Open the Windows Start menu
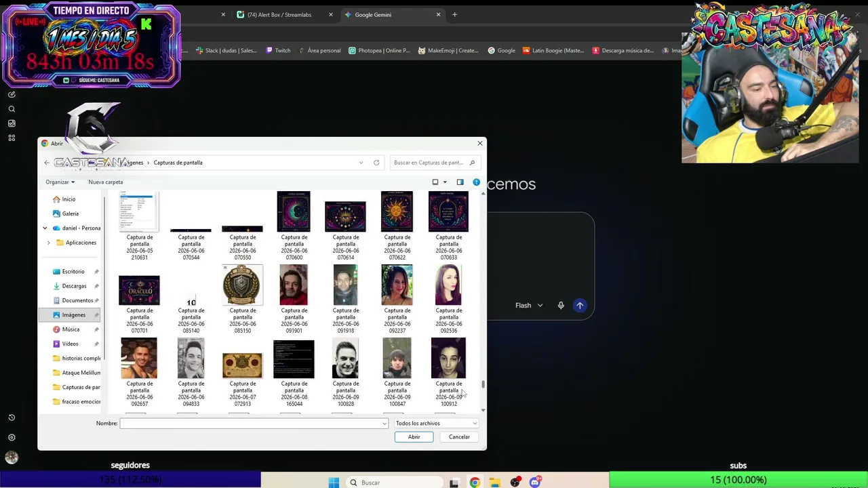The image size is (868, 488). click(x=334, y=483)
